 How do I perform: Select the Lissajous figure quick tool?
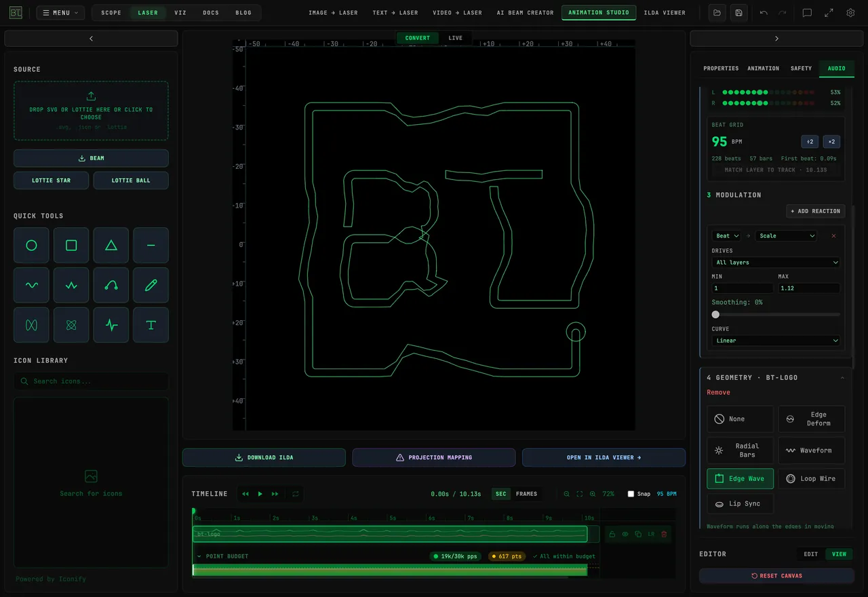pyautogui.click(x=31, y=325)
